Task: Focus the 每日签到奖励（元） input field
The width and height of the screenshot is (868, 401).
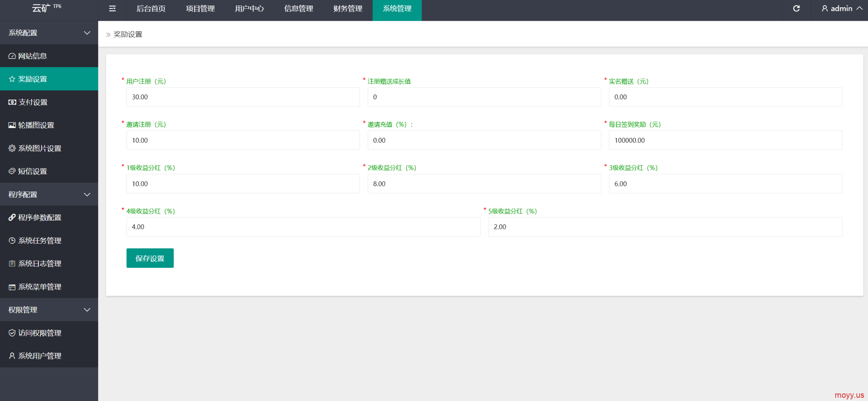Action: (725, 140)
